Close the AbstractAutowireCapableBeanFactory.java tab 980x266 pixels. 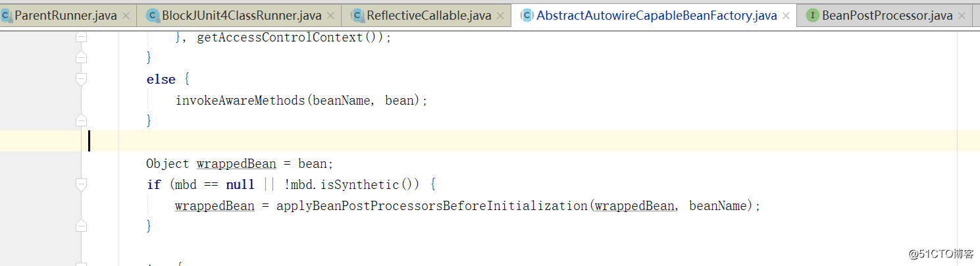(x=785, y=15)
